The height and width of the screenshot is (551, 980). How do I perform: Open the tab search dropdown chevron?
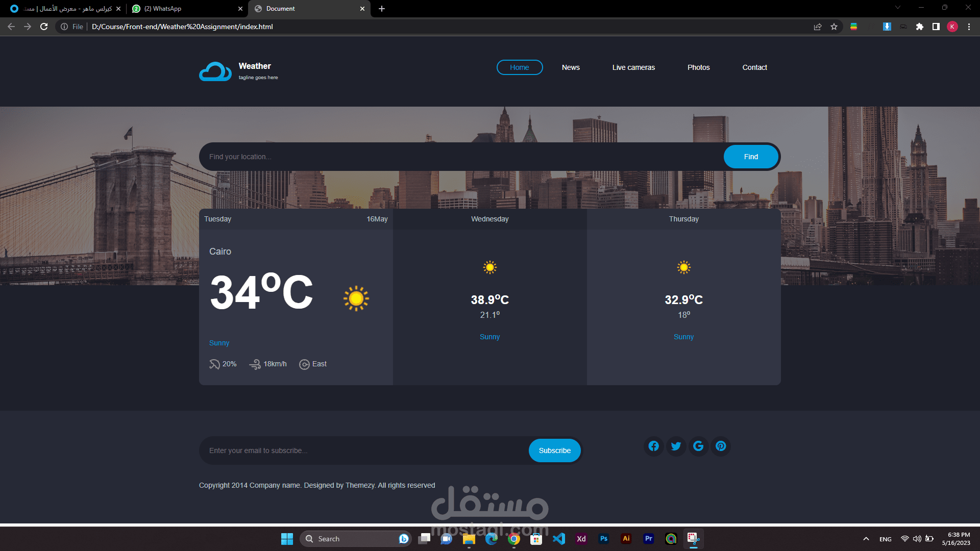[x=898, y=7]
